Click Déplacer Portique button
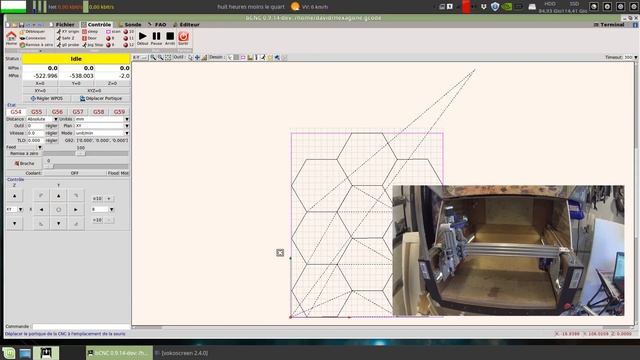 (100, 98)
